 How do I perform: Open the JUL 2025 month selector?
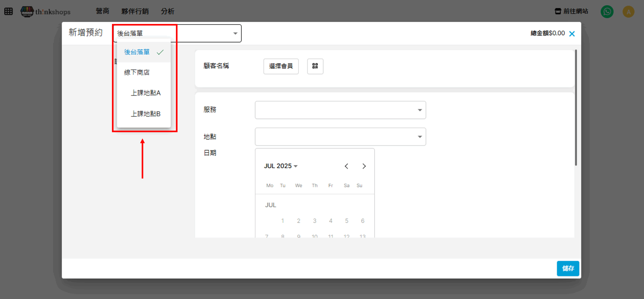[x=280, y=166]
